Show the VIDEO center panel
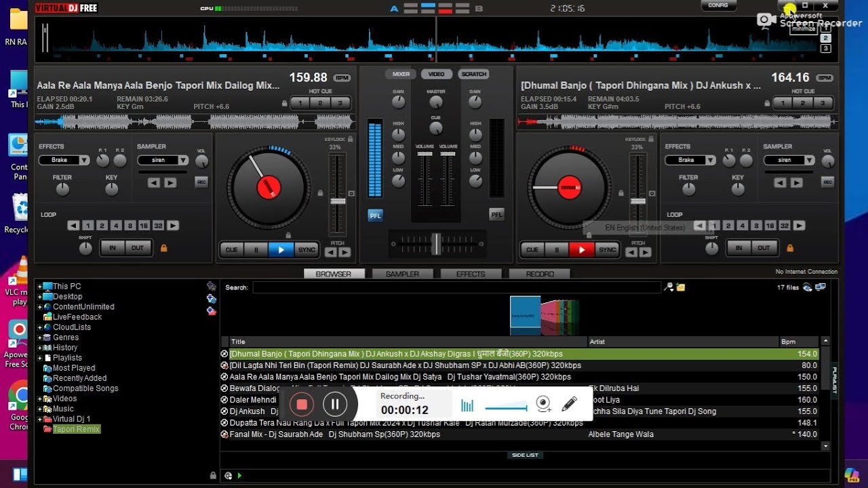This screenshot has height=488, width=868. tap(436, 74)
